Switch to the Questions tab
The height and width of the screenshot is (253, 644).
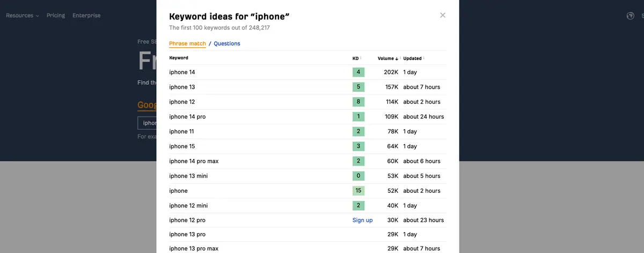(227, 44)
